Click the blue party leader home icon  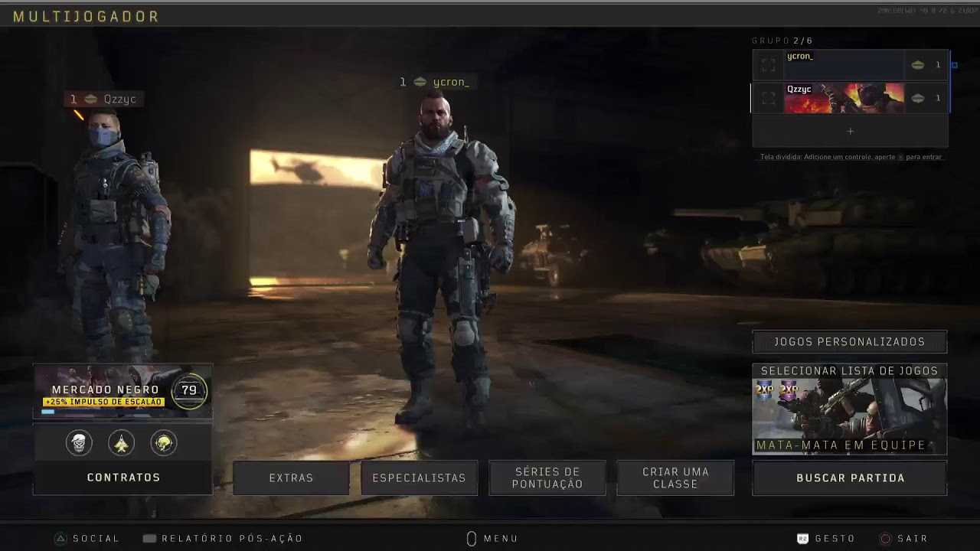pos(954,65)
